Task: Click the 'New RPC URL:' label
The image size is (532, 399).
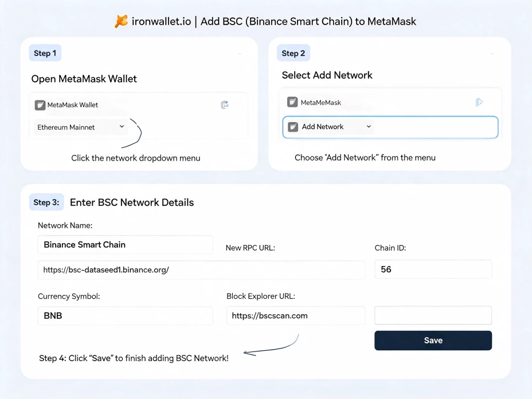Action: [251, 248]
